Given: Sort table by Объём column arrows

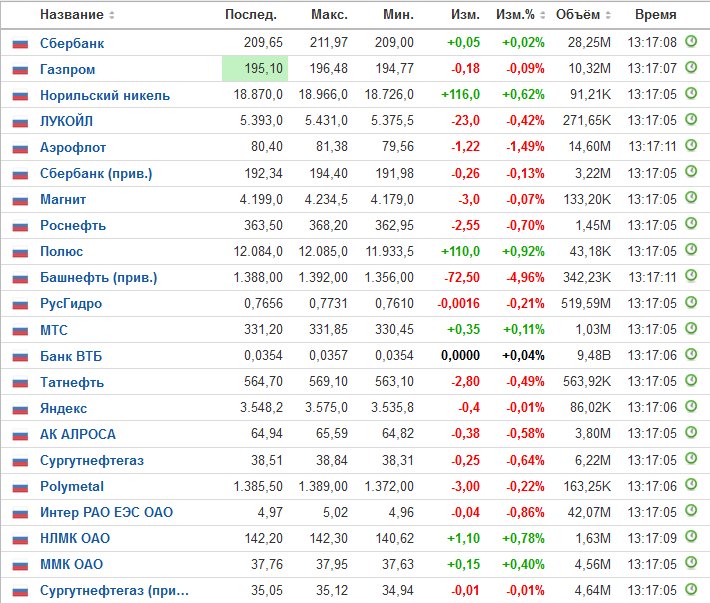Looking at the screenshot, I should coord(608,15).
